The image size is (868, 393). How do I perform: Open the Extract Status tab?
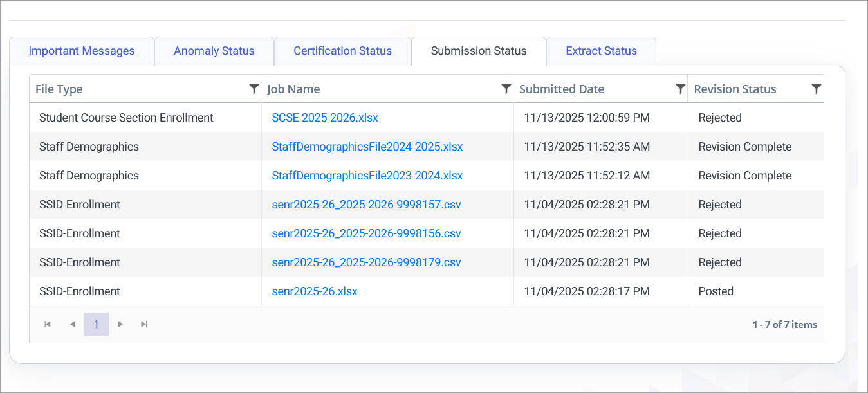600,51
